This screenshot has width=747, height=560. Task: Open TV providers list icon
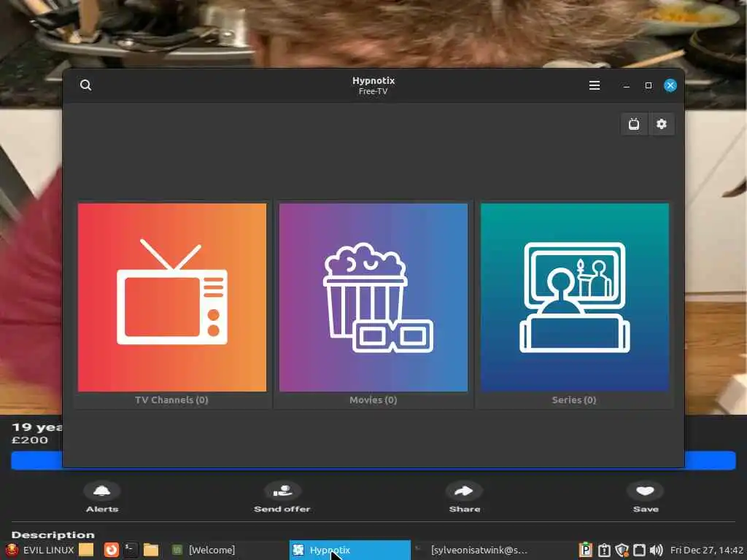pos(634,124)
